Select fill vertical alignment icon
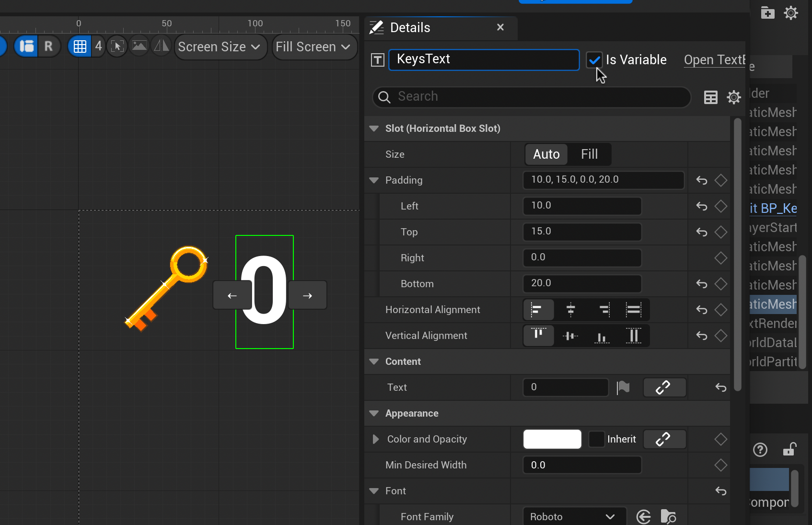The image size is (812, 525). [x=634, y=336]
